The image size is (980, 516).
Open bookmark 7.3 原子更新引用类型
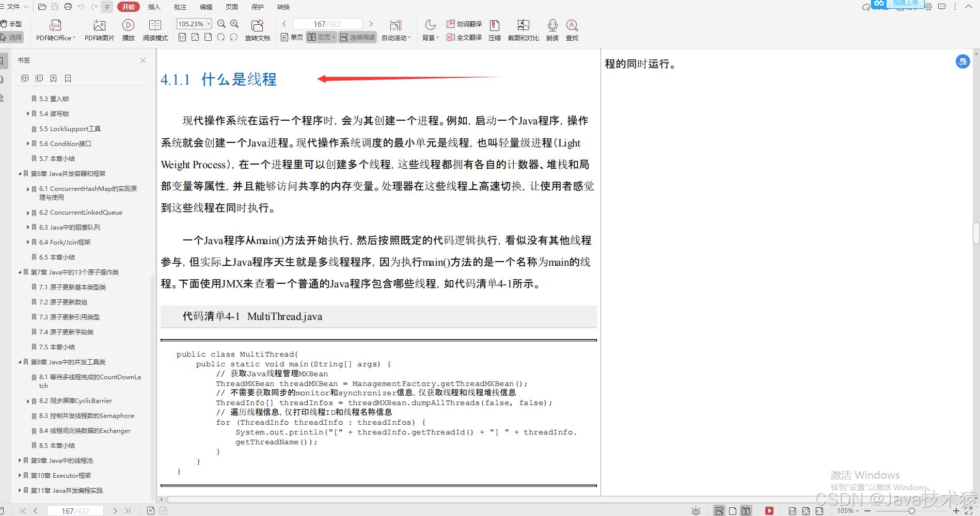(x=69, y=317)
